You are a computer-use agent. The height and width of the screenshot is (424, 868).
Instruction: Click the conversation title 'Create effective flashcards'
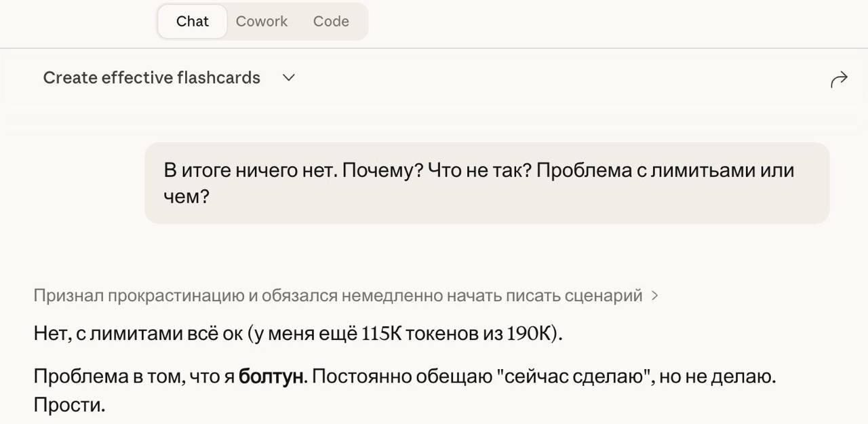pyautogui.click(x=151, y=77)
